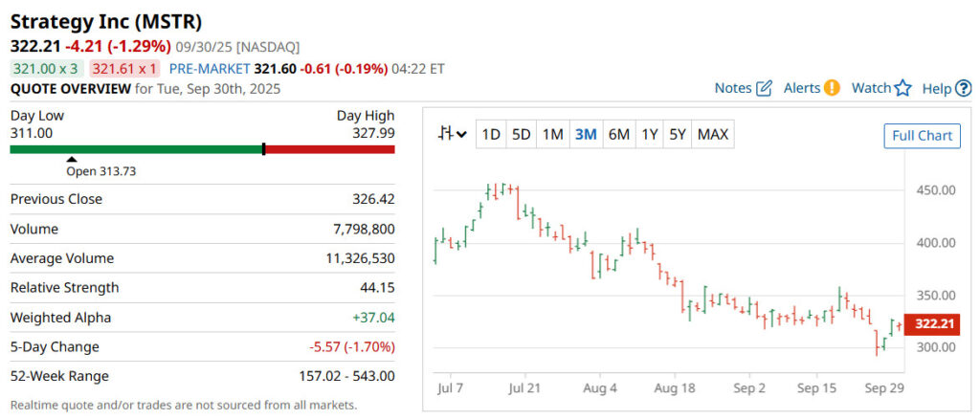The image size is (980, 420).
Task: Select the active 3M range
Action: tap(586, 135)
